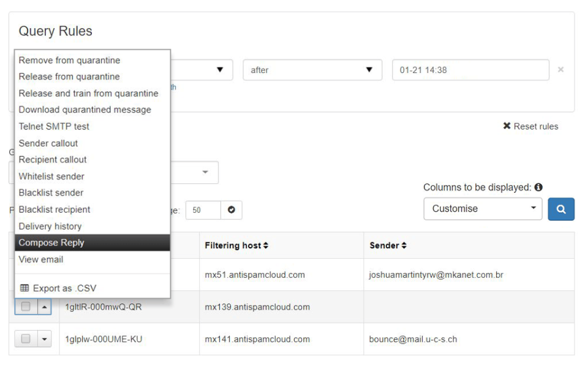Open the 'after' comparison dropdown
This screenshot has height=368, width=588.
(x=312, y=70)
